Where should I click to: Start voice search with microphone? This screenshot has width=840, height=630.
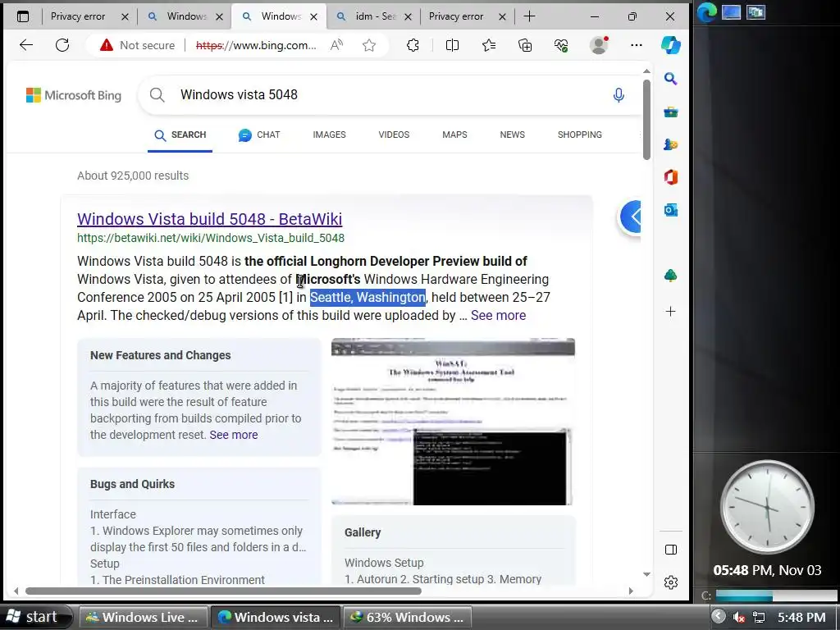[x=619, y=95]
